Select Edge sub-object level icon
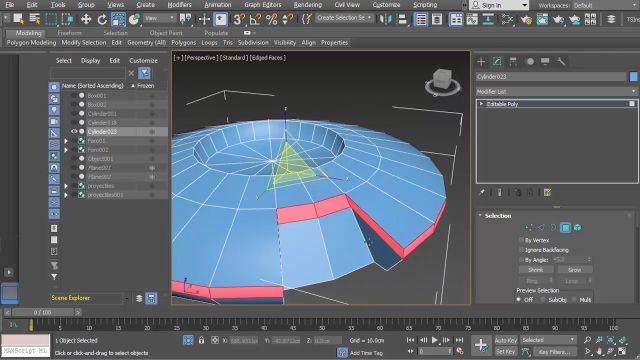Screen dimensions: 640x360 click(x=541, y=227)
